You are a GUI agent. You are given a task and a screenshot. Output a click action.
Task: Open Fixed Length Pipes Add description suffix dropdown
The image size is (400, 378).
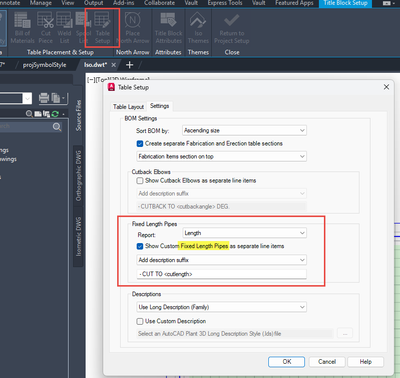(x=221, y=260)
